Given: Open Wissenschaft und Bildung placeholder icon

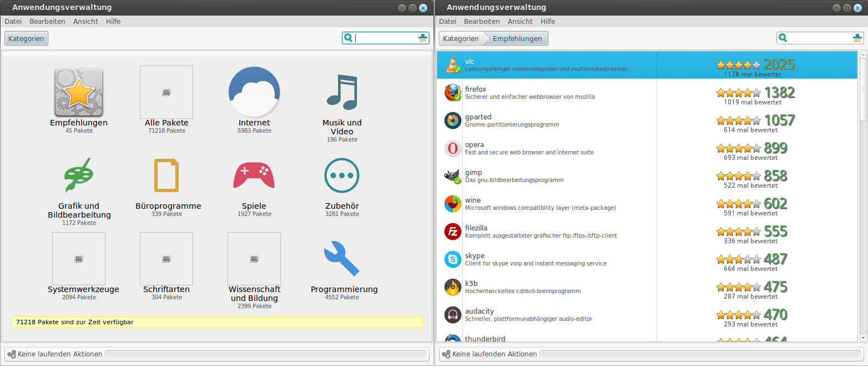Looking at the screenshot, I should coord(254,259).
